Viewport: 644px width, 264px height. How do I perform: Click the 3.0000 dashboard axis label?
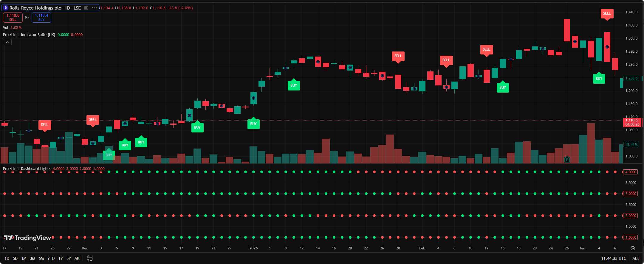tap(631, 194)
